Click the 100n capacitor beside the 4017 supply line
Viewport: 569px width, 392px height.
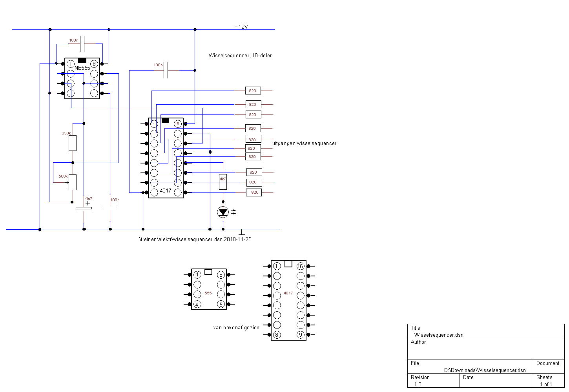click(166, 70)
